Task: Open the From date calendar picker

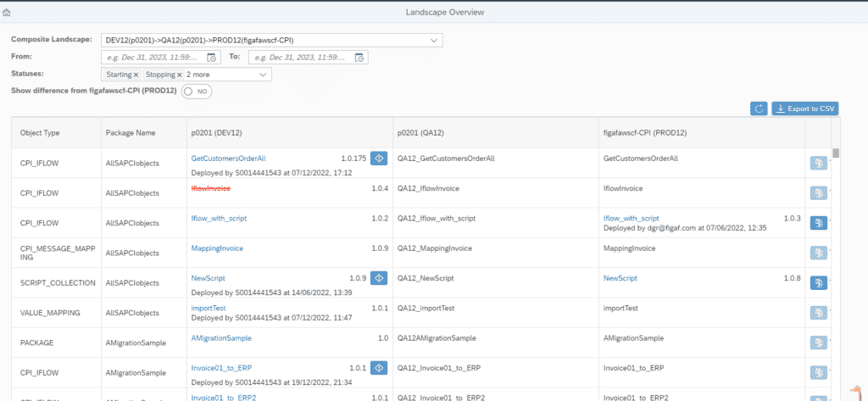Action: coord(211,57)
